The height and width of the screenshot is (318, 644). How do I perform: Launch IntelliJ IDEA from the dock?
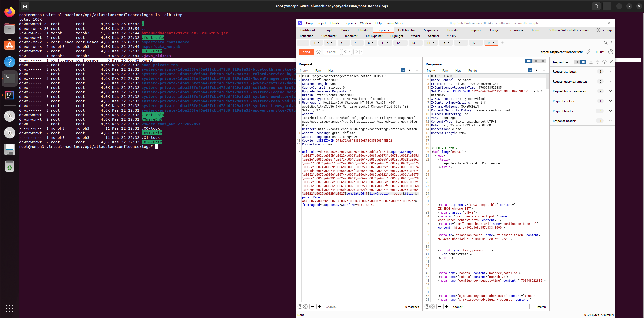click(x=10, y=95)
